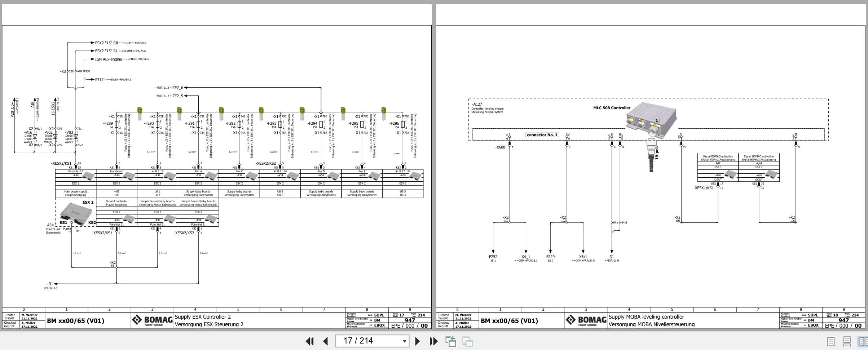Click the 'X4_1' destination reference
The width and height of the screenshot is (868, 350).
click(526, 257)
